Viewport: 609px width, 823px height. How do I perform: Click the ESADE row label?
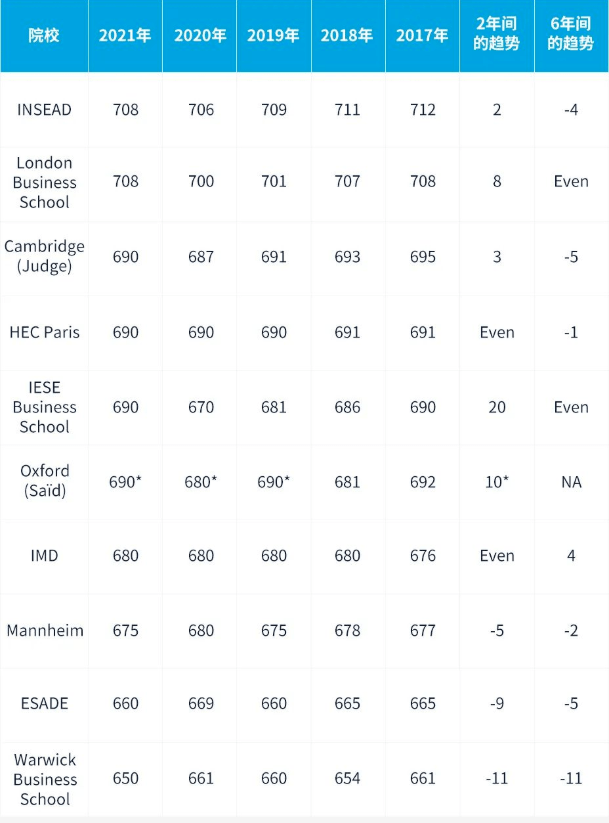[44, 703]
